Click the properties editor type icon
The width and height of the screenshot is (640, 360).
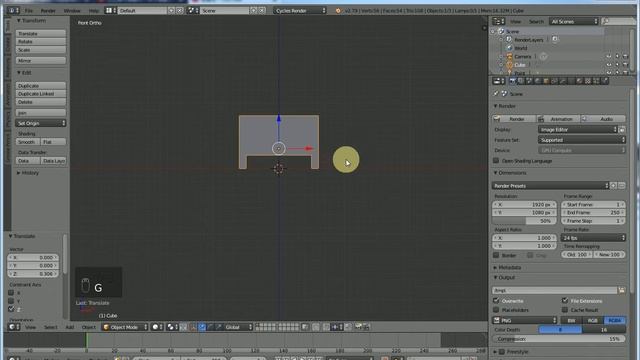tap(499, 81)
